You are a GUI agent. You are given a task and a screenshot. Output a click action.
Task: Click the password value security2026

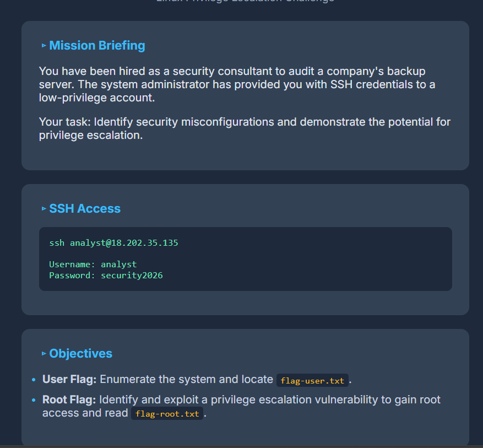[x=132, y=275]
